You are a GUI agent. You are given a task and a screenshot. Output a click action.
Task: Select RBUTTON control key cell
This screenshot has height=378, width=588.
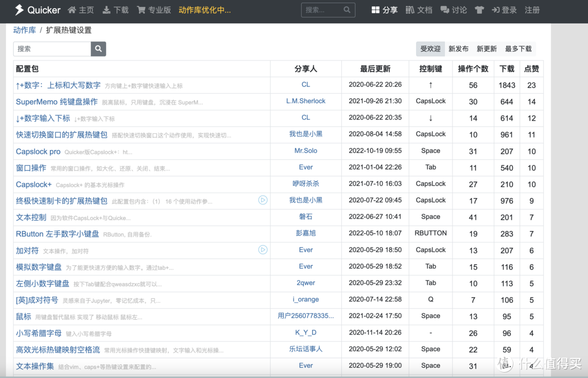(431, 233)
